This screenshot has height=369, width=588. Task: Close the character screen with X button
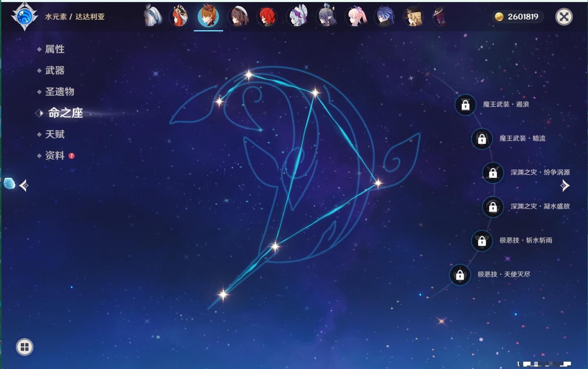(564, 17)
